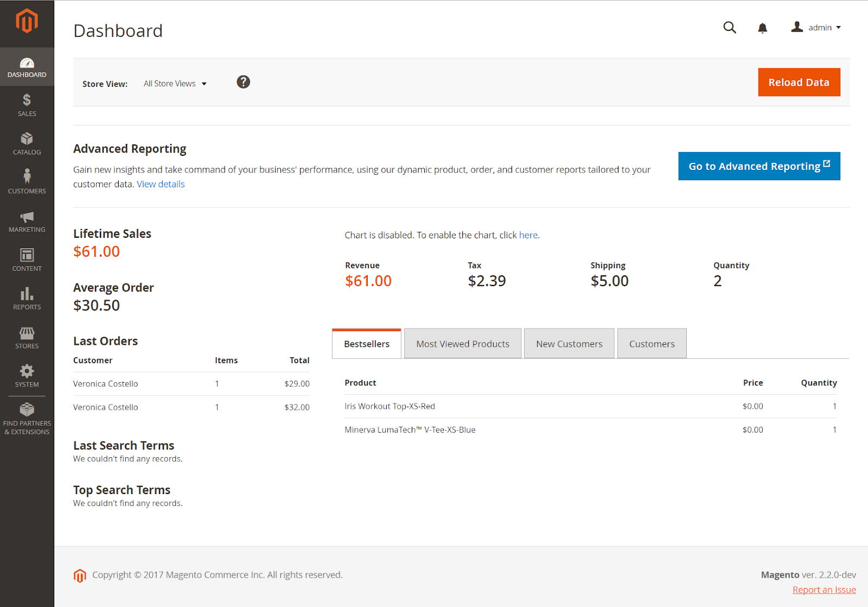Open the Report an Issue link
This screenshot has width=868, height=607.
[x=824, y=589]
